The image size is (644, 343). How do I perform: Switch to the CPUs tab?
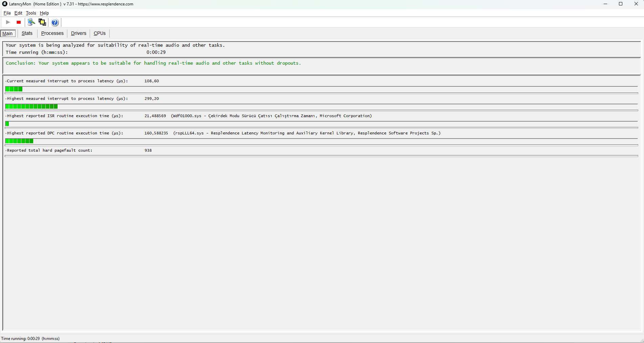100,33
